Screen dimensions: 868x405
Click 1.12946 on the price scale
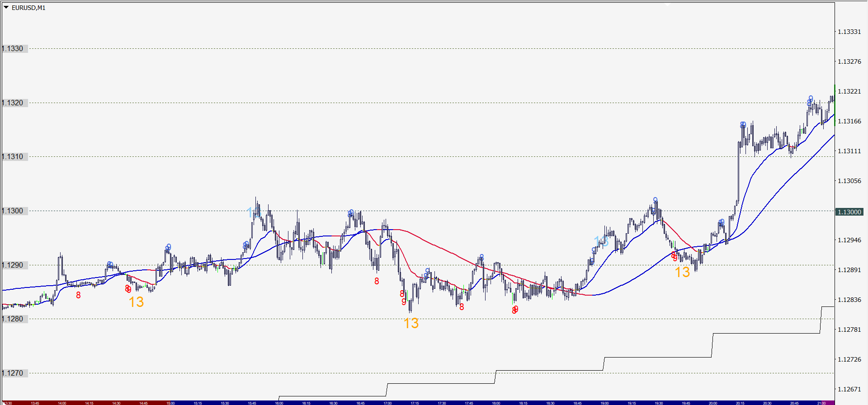click(849, 240)
